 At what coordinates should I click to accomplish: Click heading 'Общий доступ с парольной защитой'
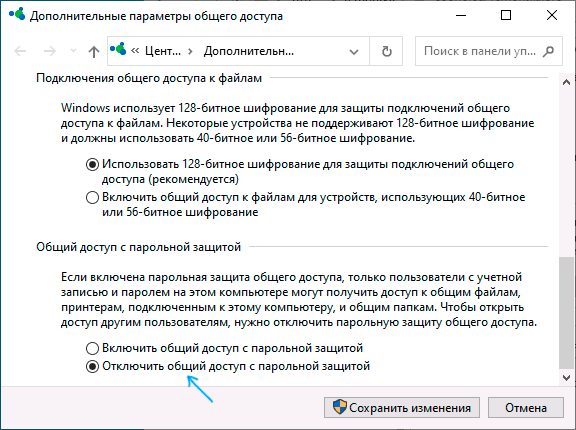coord(138,247)
